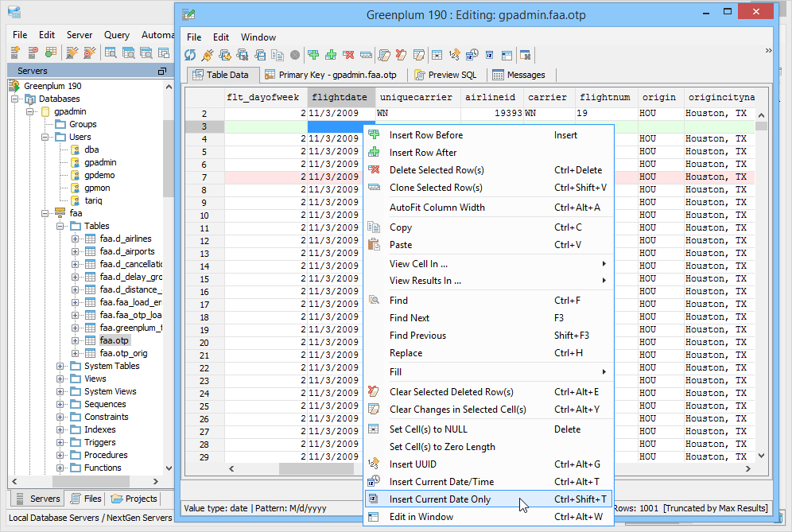Open the View Cell In submenu
792x532 pixels.
[488, 264]
